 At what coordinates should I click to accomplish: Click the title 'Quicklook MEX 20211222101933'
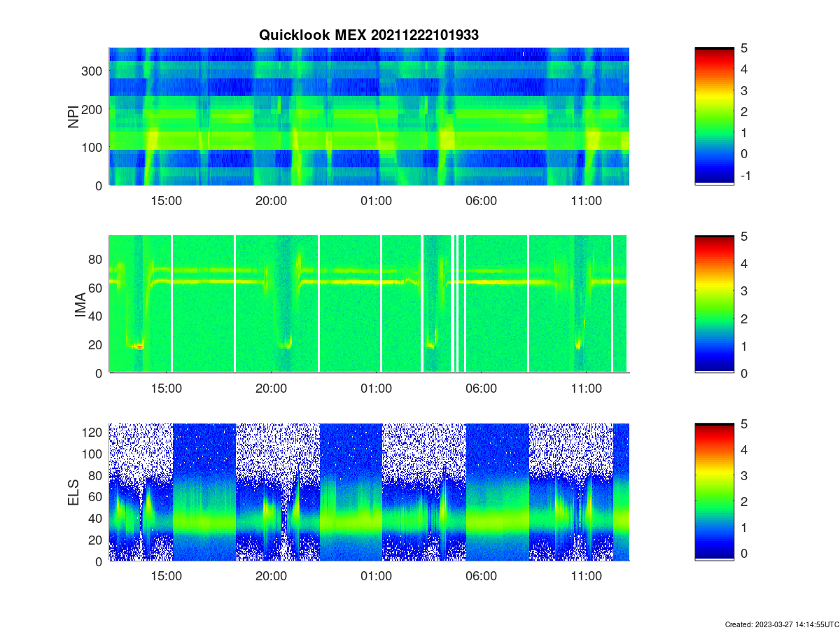coord(369,35)
